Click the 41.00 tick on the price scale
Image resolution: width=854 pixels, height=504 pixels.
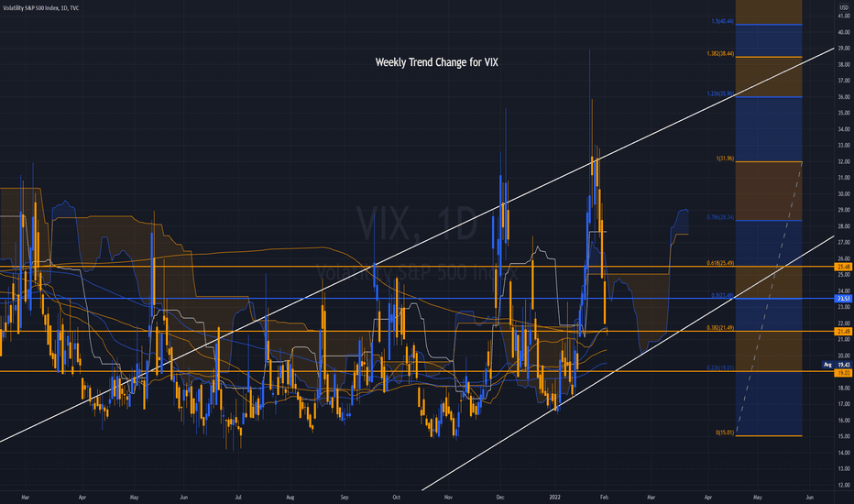point(844,16)
